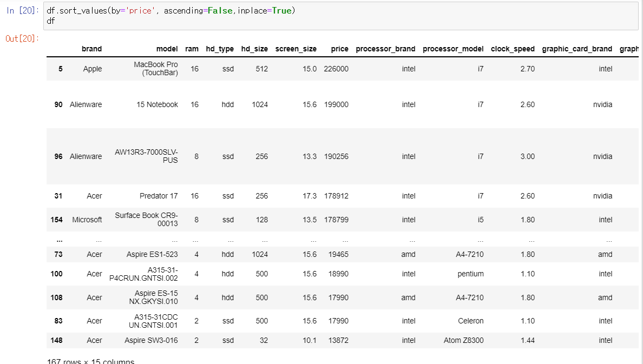This screenshot has height=364, width=643.
Task: Click the Apple brand cell
Action: tap(92, 69)
